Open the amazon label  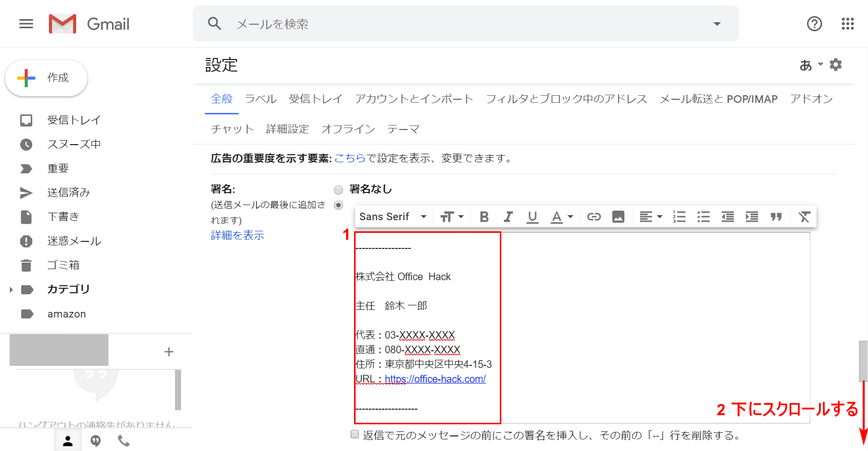coord(67,314)
